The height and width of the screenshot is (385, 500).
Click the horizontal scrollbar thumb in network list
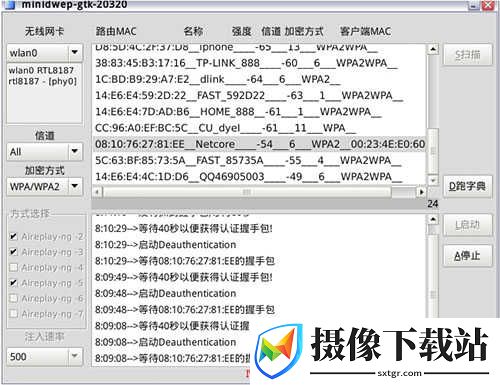click(x=247, y=192)
